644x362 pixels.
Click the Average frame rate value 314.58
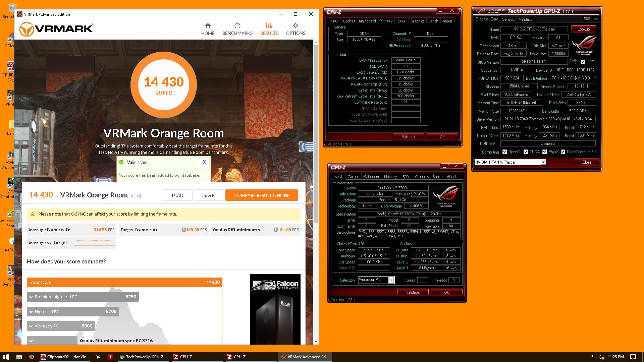pyautogui.click(x=100, y=230)
